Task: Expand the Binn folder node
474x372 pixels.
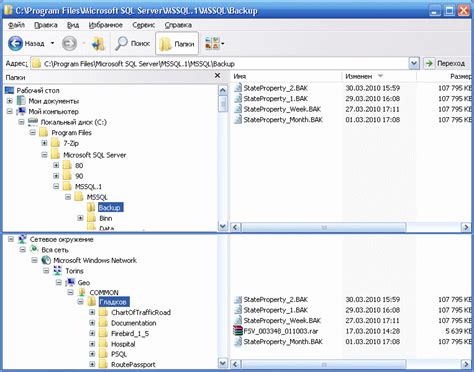Action: tap(80, 218)
